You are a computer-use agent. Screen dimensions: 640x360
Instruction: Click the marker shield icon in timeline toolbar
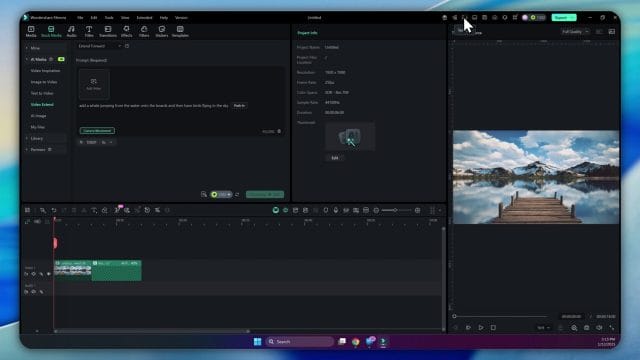(326, 210)
